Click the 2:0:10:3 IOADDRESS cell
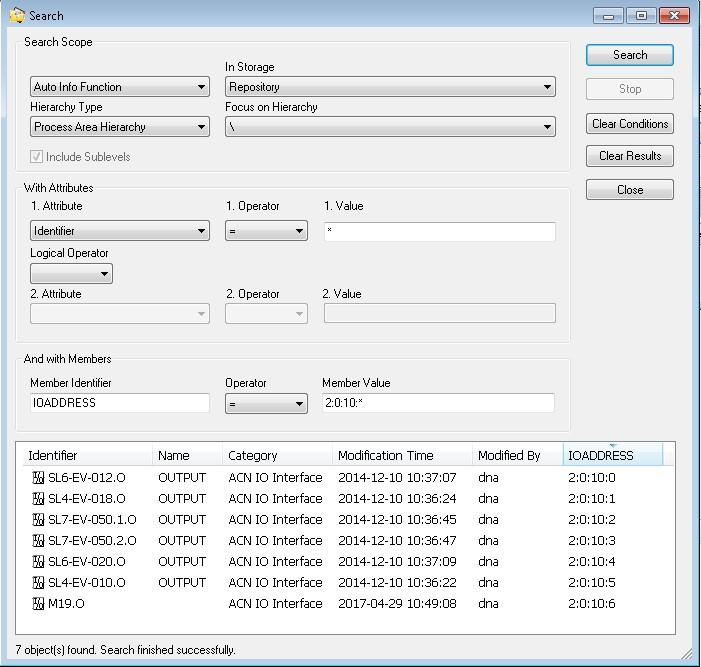The height and width of the screenshot is (667, 701). pos(591,540)
